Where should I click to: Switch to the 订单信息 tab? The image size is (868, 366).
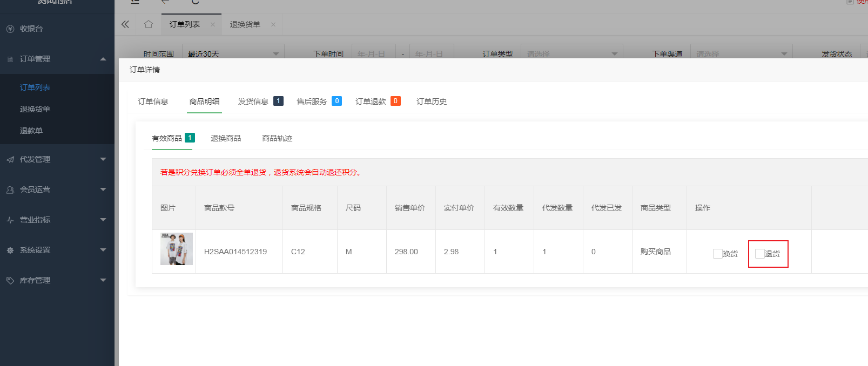pos(153,101)
